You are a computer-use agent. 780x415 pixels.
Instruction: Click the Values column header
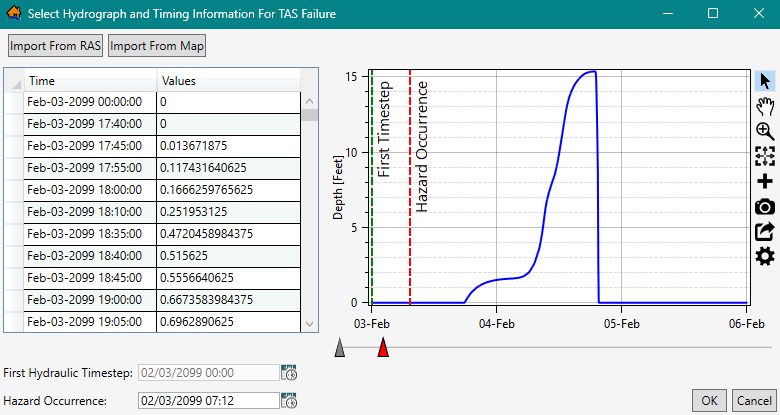tap(228, 81)
